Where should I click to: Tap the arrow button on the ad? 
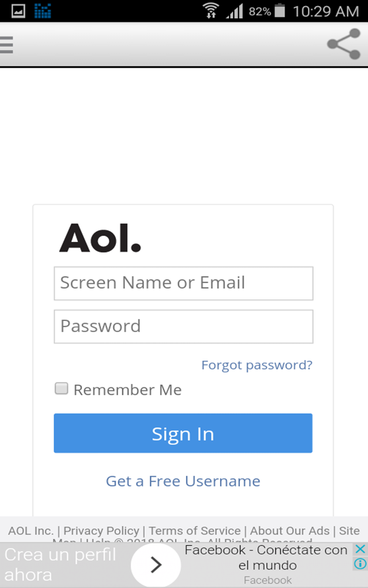pyautogui.click(x=156, y=565)
